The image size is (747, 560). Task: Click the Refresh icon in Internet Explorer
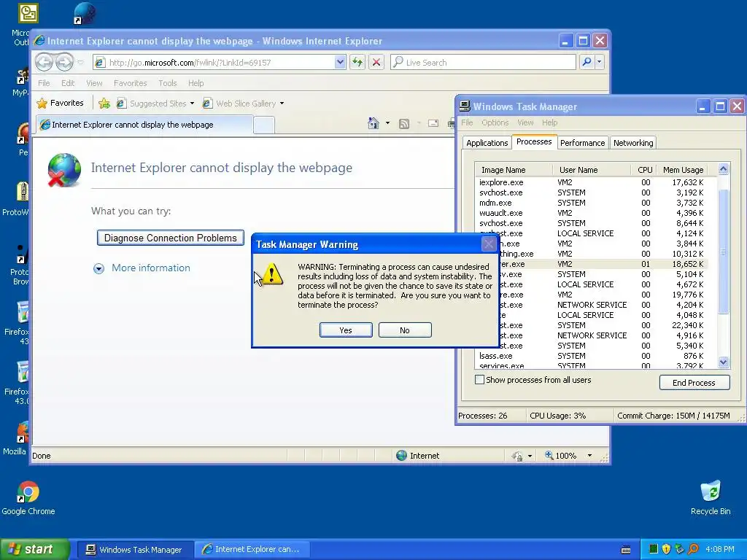[x=357, y=62]
